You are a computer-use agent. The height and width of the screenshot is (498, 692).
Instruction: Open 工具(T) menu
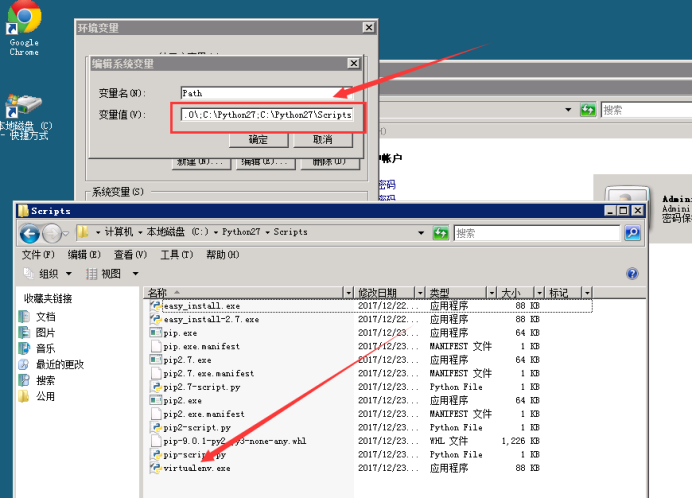[x=177, y=255]
